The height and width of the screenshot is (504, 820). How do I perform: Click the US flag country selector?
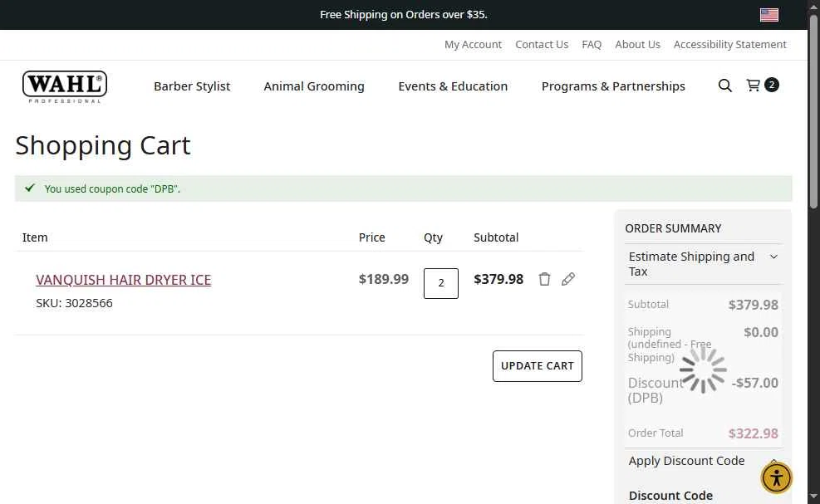pyautogui.click(x=769, y=15)
